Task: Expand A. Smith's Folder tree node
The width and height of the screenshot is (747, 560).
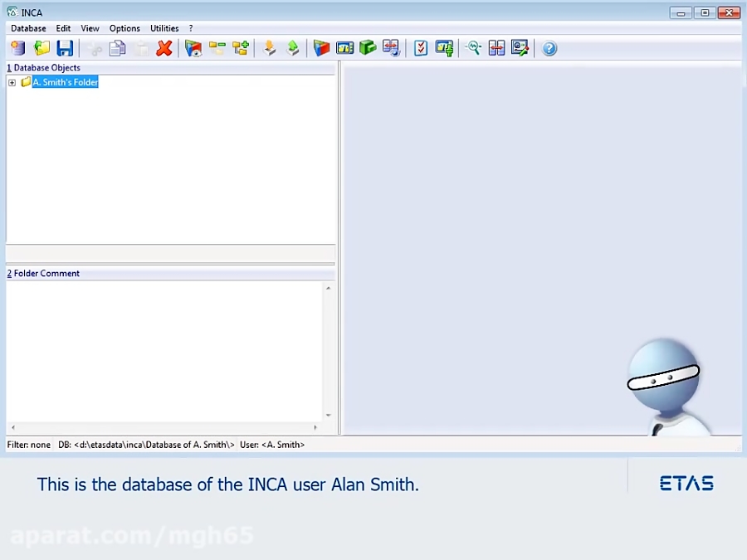Action: [x=12, y=82]
